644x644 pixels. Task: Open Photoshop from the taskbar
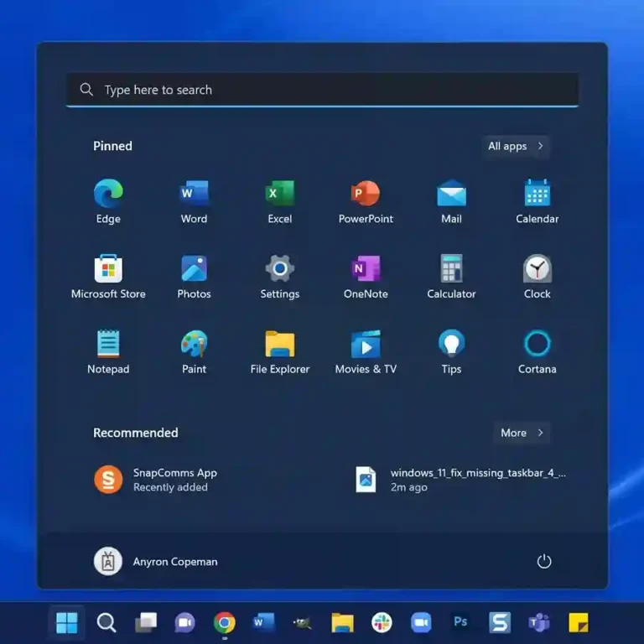(460, 622)
